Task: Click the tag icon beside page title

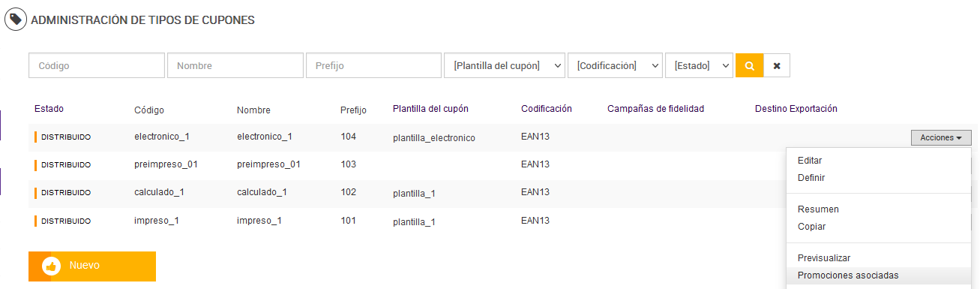Action: [x=16, y=19]
